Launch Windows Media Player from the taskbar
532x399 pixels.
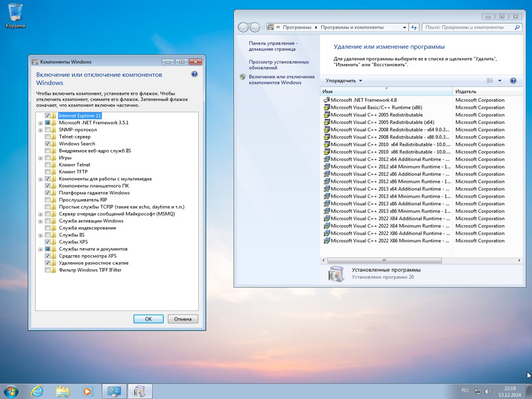pyautogui.click(x=88, y=391)
